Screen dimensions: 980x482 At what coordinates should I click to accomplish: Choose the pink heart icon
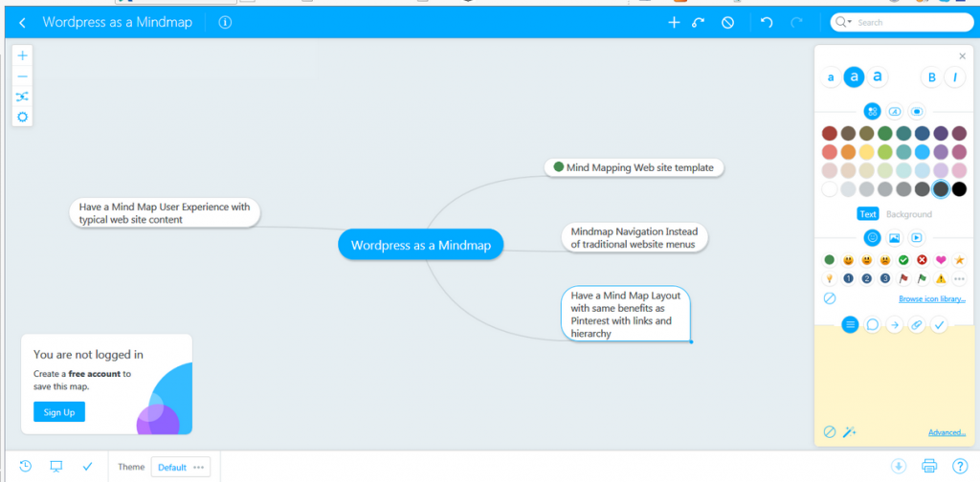[941, 260]
